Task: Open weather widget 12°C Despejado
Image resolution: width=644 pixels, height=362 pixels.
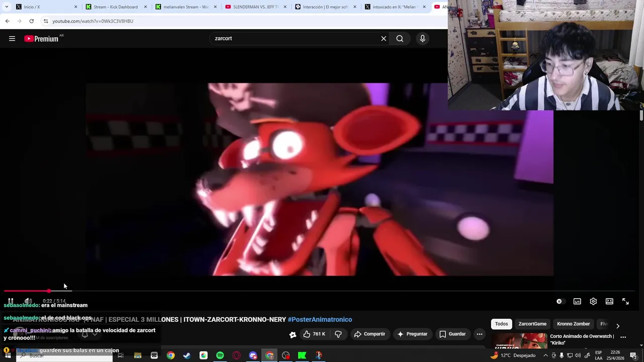Action: point(513,355)
